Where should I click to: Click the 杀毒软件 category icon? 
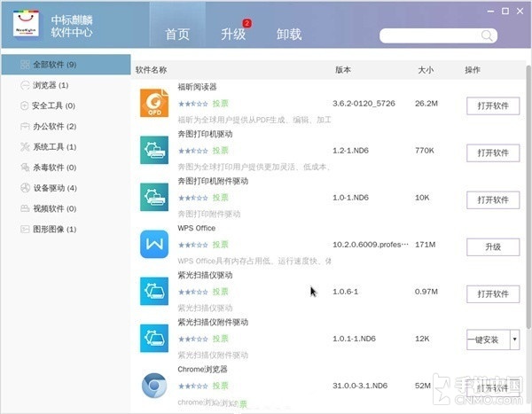(x=25, y=168)
